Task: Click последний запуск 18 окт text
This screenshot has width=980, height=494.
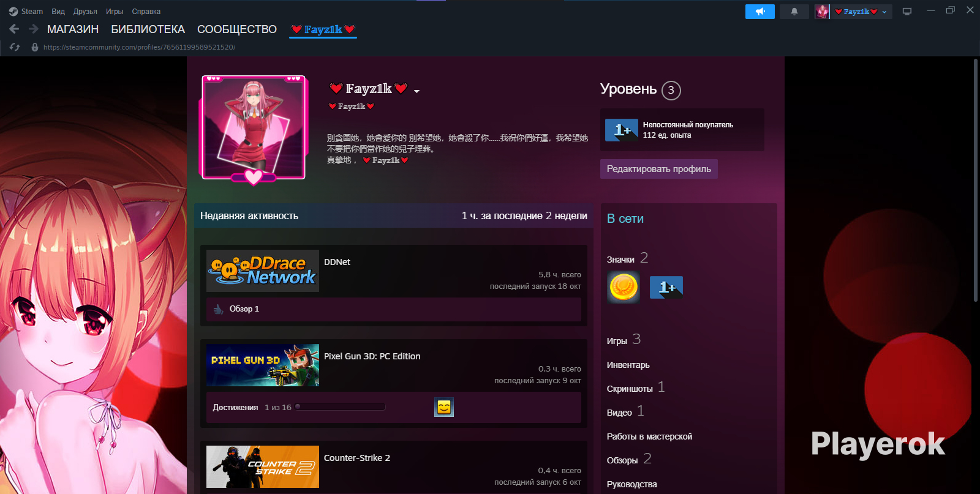Action: pyautogui.click(x=535, y=286)
